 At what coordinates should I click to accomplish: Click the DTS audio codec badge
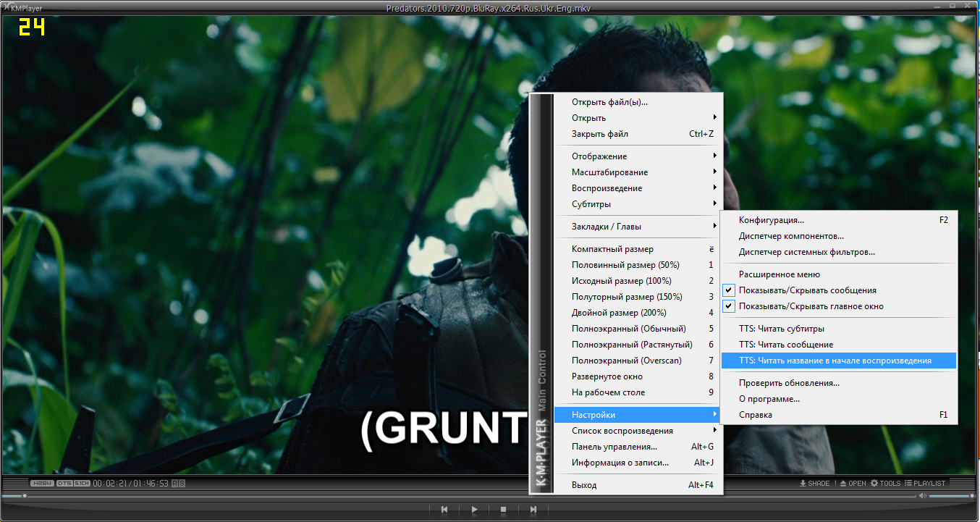click(64, 483)
